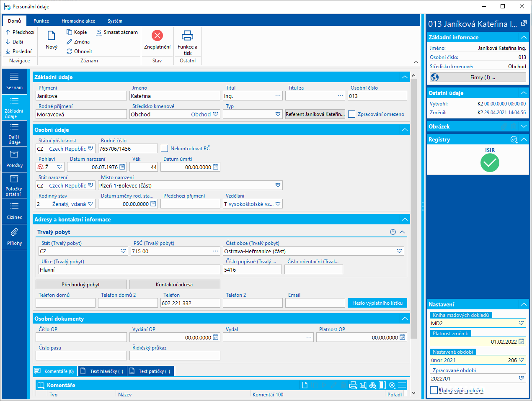Open Přílohy attachments in sidebar
This screenshot has width=532, height=401.
click(x=14, y=236)
